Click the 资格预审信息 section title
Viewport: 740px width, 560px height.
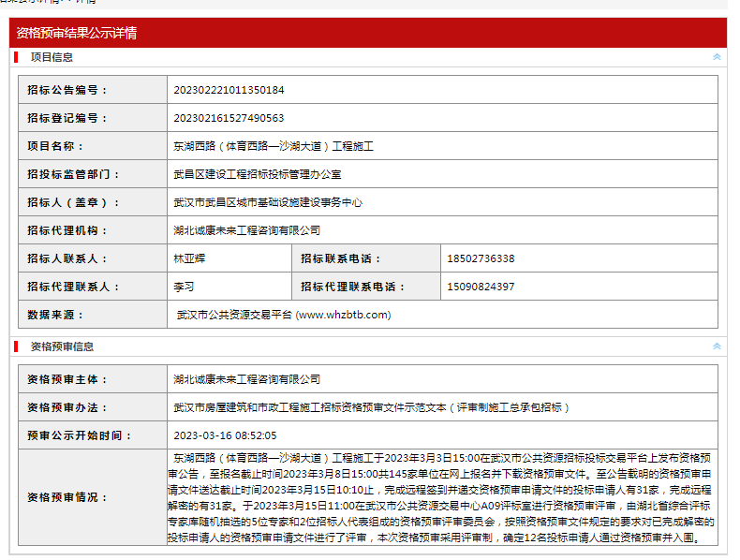click(63, 346)
